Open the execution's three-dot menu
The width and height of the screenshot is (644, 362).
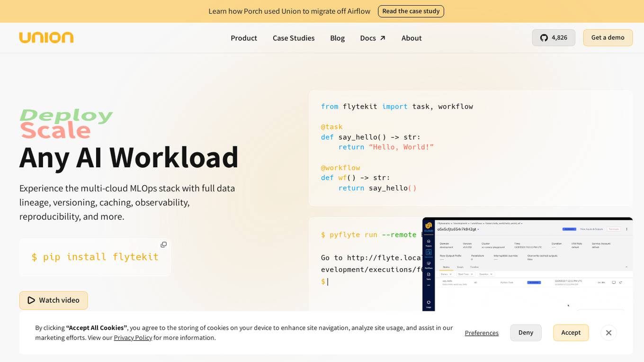point(626,229)
